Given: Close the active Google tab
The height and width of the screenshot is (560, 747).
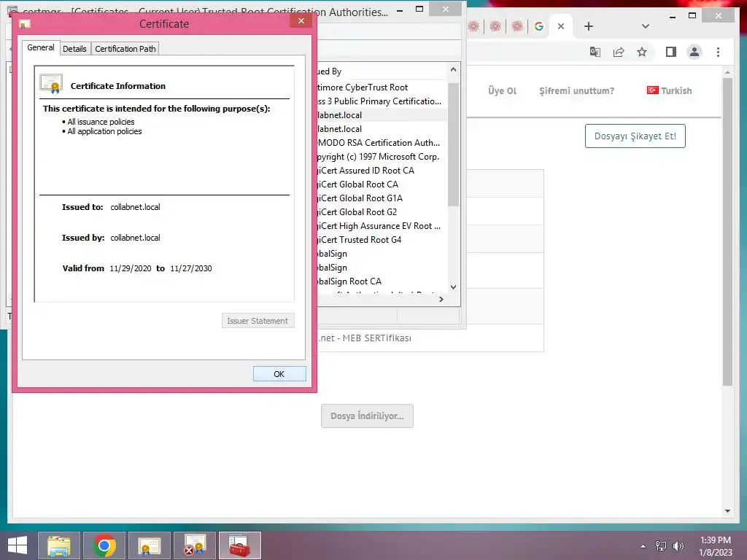Looking at the screenshot, I should tap(561, 26).
